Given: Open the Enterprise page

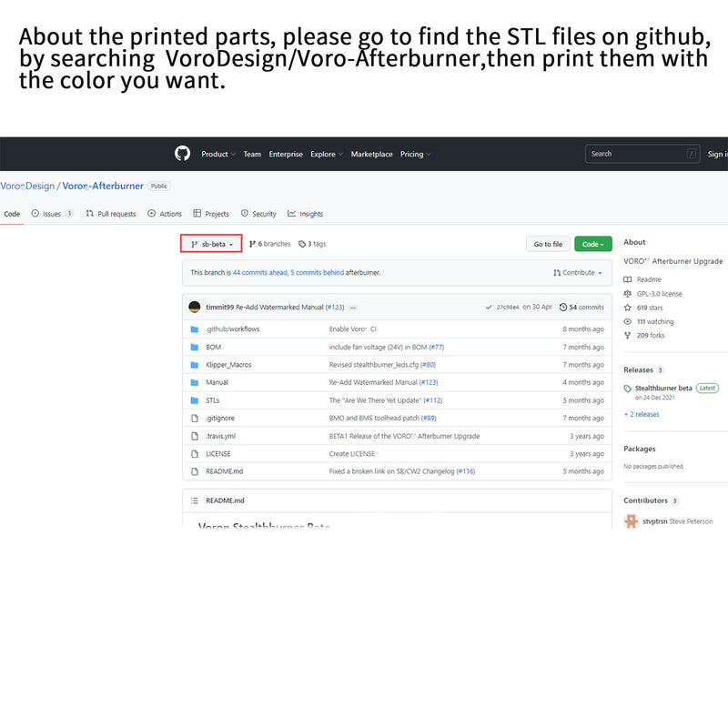Looking at the screenshot, I should pyautogui.click(x=286, y=154).
